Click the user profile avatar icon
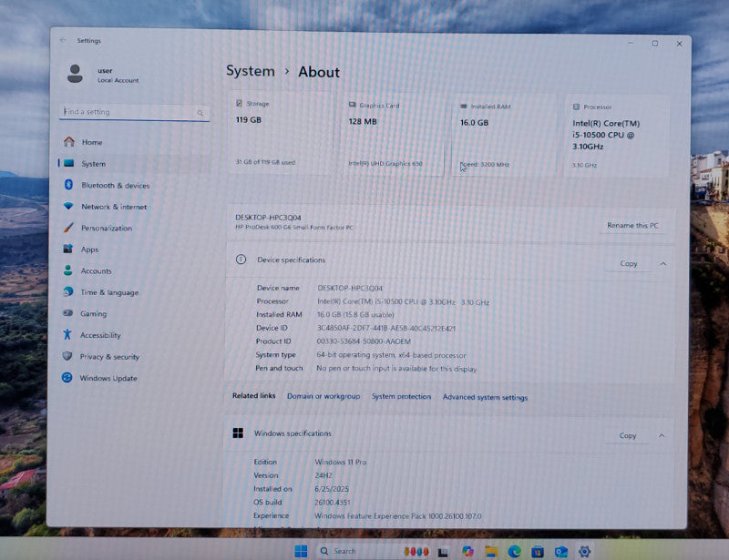729x560 pixels. [75, 74]
